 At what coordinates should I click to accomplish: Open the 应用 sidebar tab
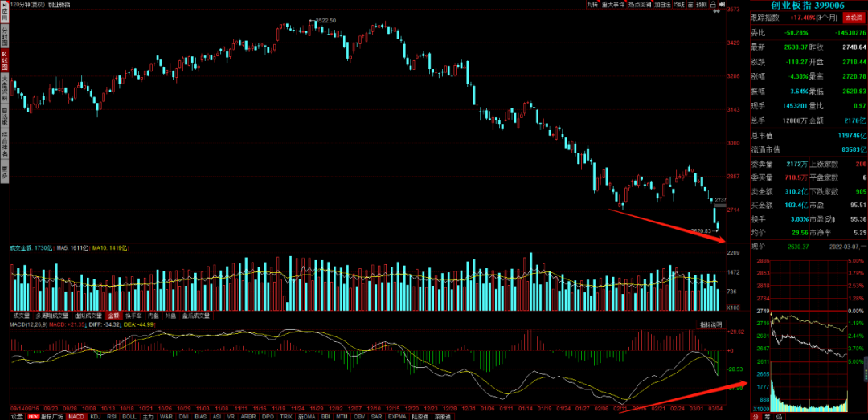click(5, 11)
